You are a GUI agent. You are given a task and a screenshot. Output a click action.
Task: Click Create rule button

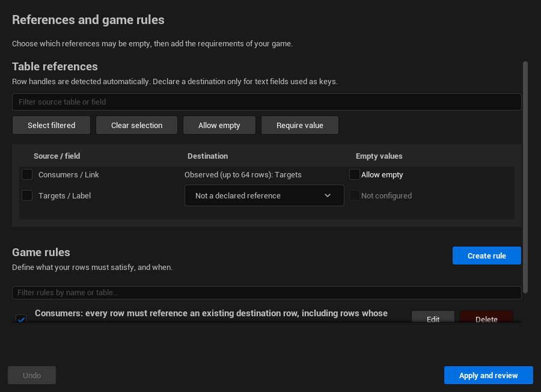pos(487,256)
